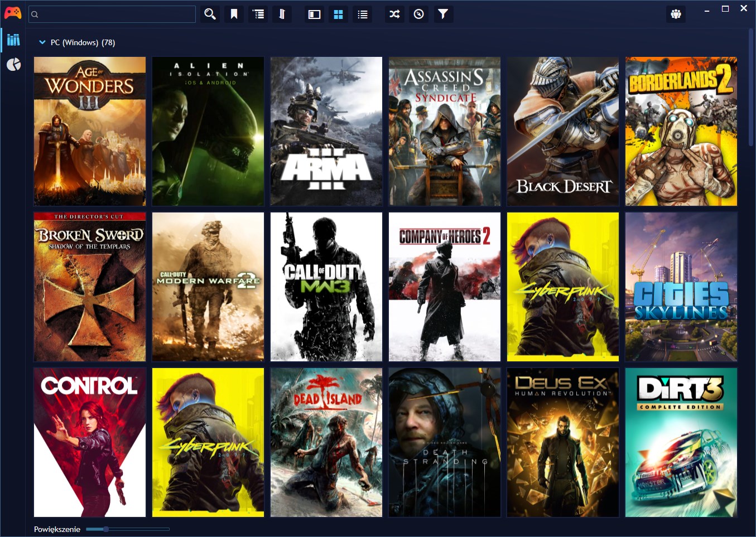Click the friends group icon

676,14
